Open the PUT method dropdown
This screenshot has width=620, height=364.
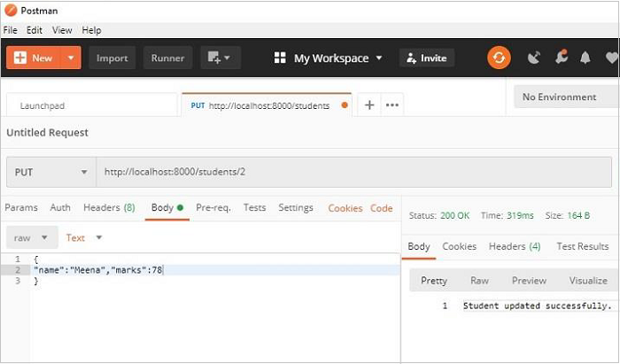click(x=50, y=172)
